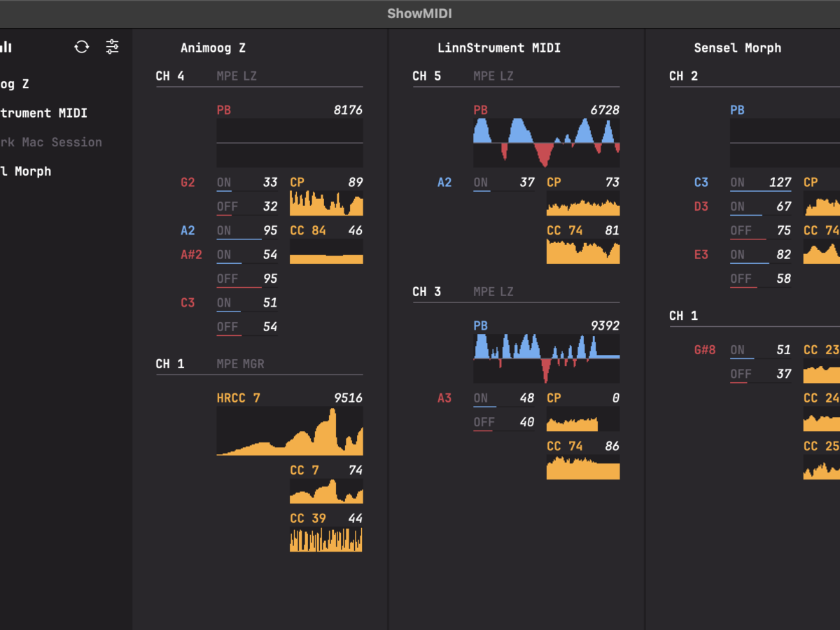Click the ShowMIDI window title bar text
This screenshot has width=840, height=630.
coord(420,14)
